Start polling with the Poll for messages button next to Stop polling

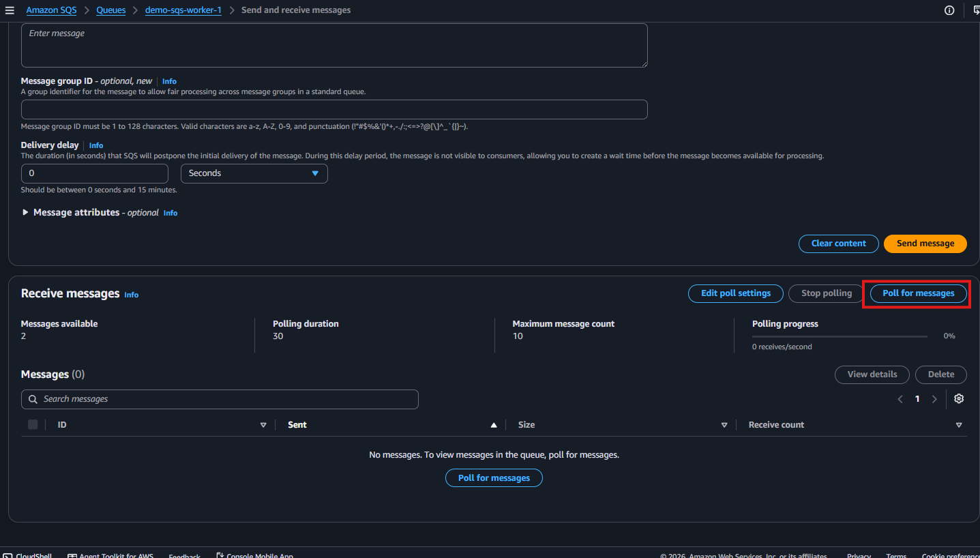click(919, 293)
